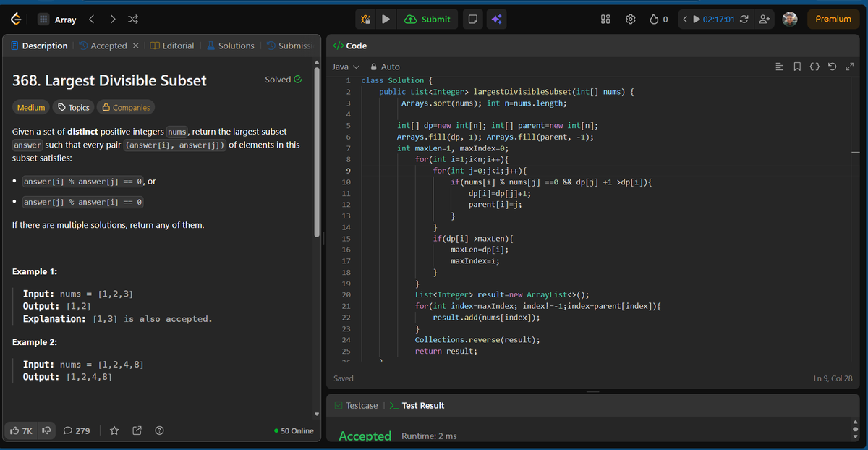Click the Accepted result text
Screen dimensions: 868x450
(365, 436)
